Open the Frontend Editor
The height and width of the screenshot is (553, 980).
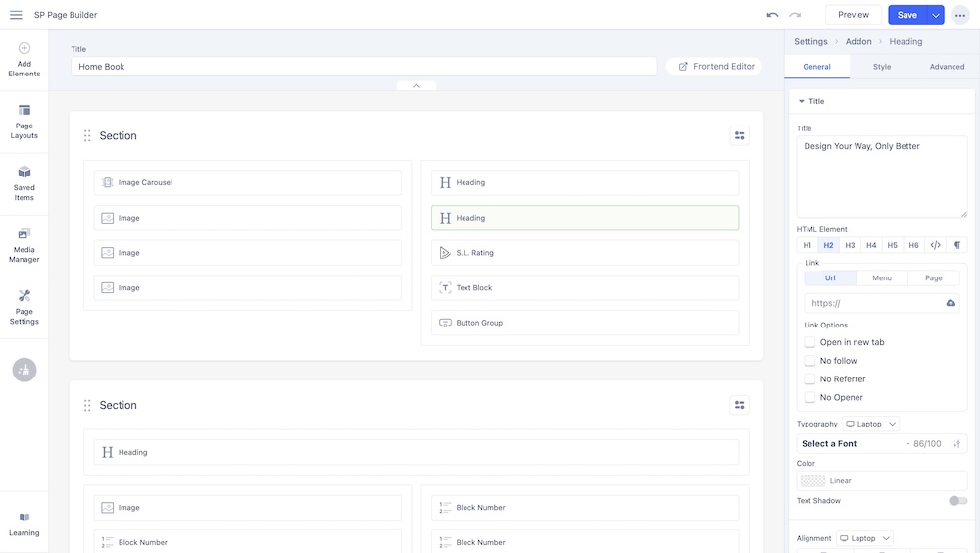point(714,66)
